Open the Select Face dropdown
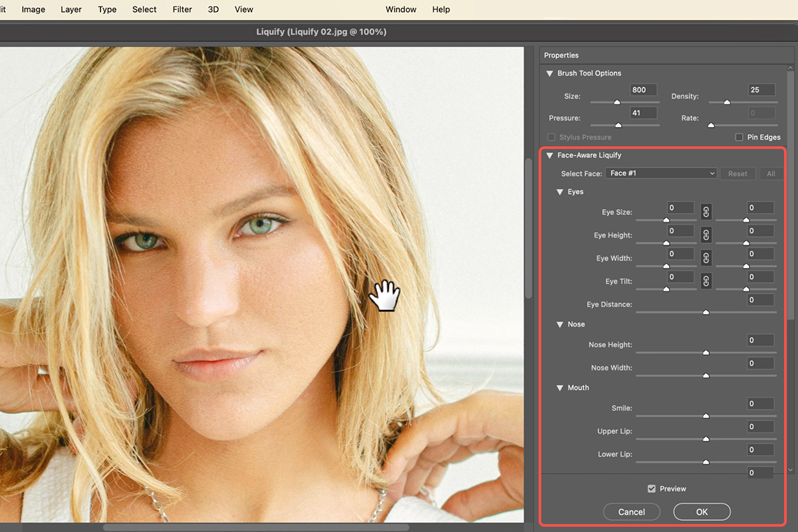This screenshot has width=798, height=532. pyautogui.click(x=662, y=174)
